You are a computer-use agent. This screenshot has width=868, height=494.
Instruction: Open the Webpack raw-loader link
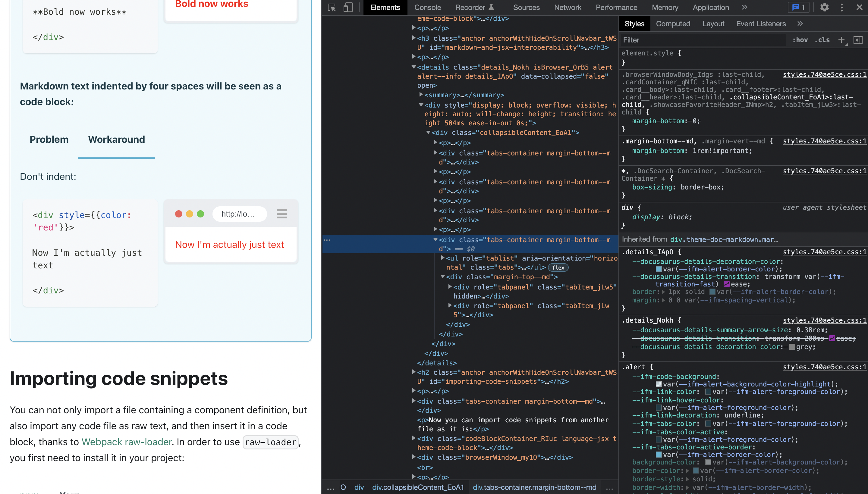[127, 442]
